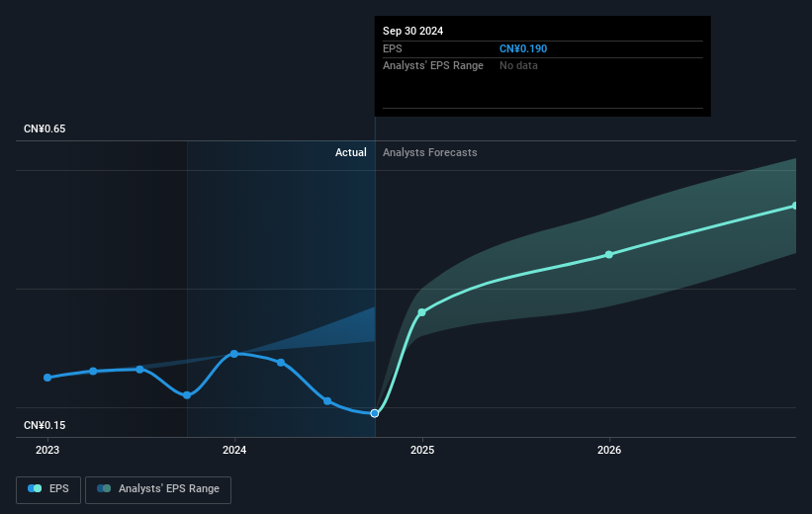Click the EPS legend color icon
812x514 pixels.
[x=35, y=488]
